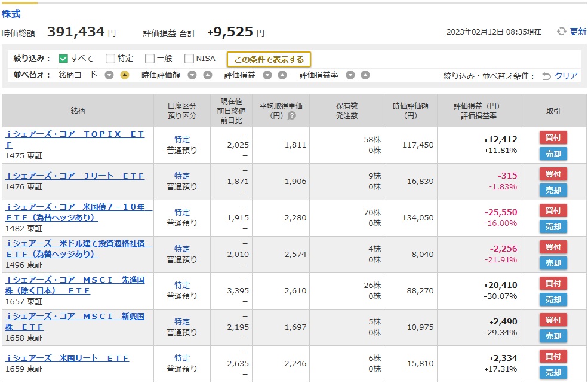
Task: Click the +12,412 profit value
Action: pos(500,139)
